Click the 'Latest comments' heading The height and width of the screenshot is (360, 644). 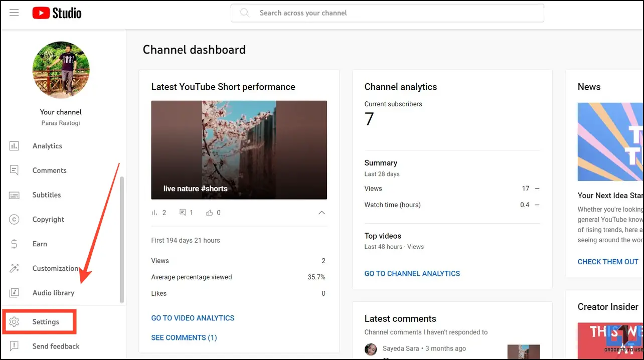point(400,318)
